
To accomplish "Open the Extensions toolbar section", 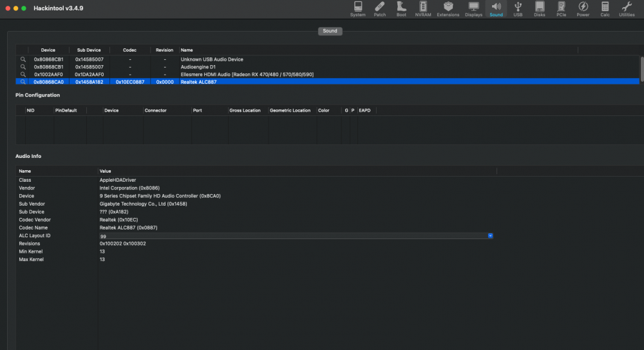I will point(448,8).
